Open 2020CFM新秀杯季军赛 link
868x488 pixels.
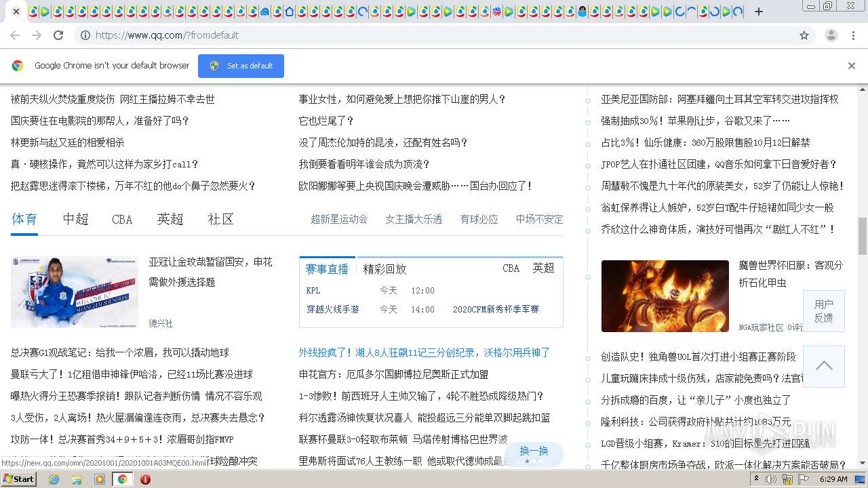click(x=496, y=310)
